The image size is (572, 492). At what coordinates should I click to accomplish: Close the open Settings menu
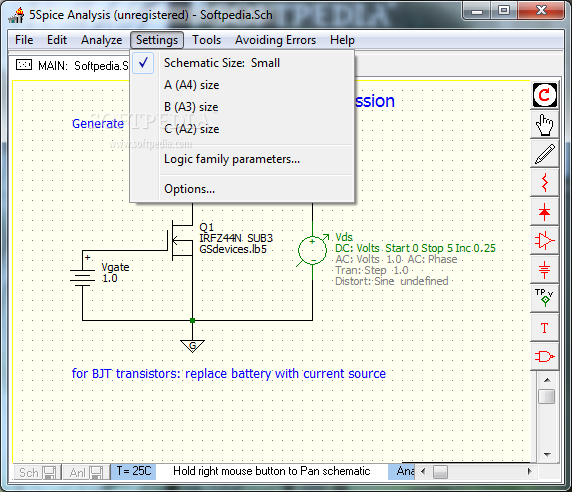157,40
